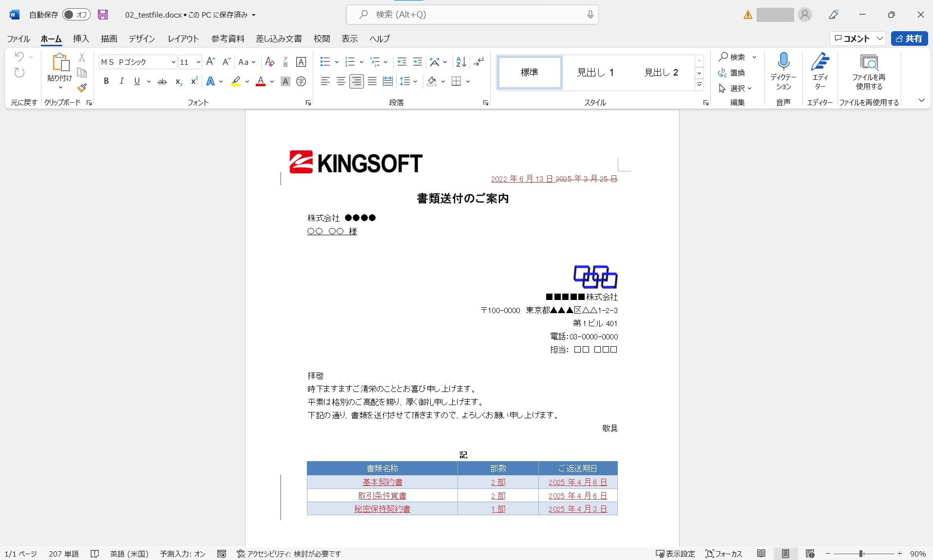Click the red font color button
The image size is (933, 560).
pos(261,81)
